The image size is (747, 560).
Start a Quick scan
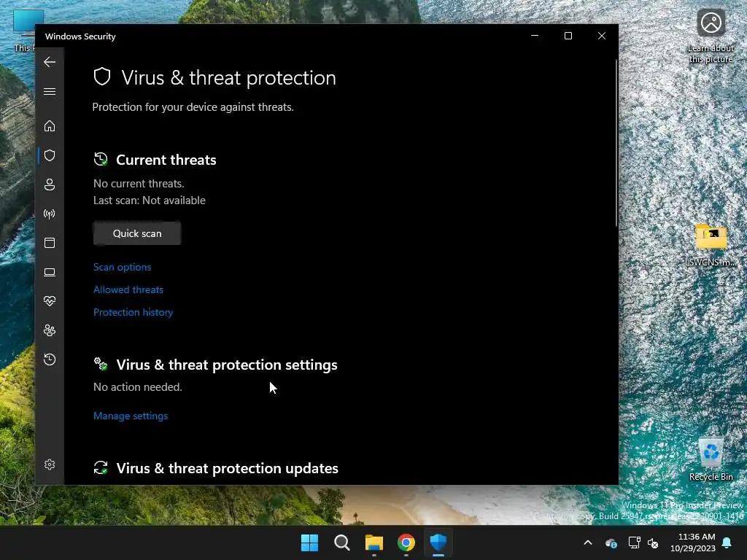pyautogui.click(x=137, y=233)
